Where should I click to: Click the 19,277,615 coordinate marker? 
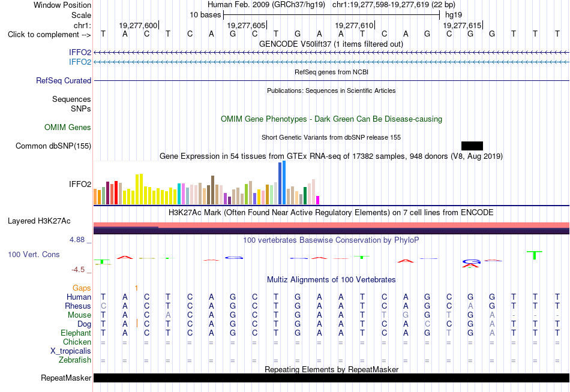[462, 25]
